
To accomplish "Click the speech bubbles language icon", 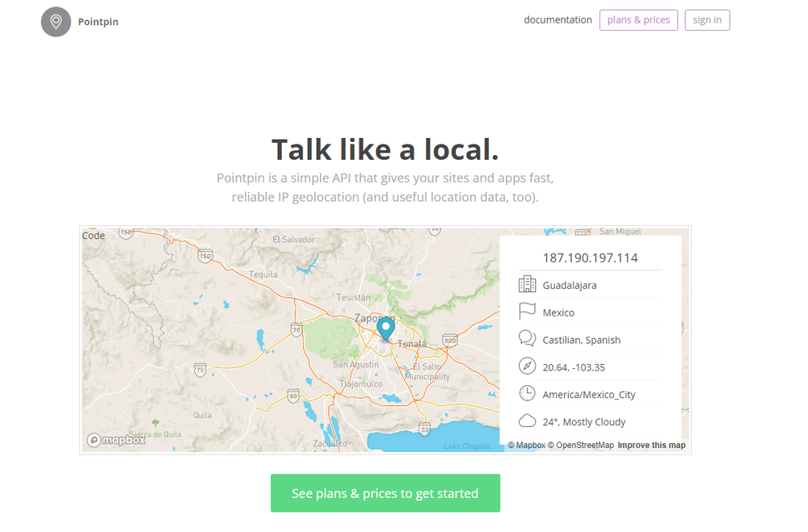I will [x=527, y=338].
